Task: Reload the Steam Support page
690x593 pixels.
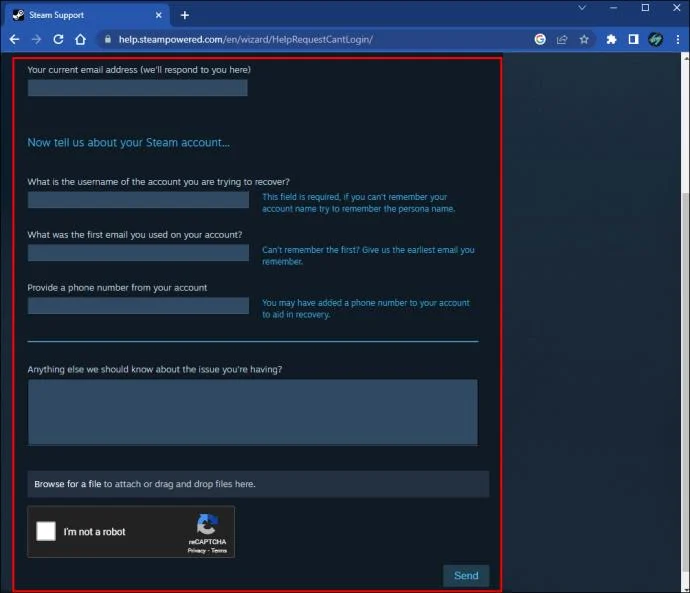Action: tap(58, 40)
